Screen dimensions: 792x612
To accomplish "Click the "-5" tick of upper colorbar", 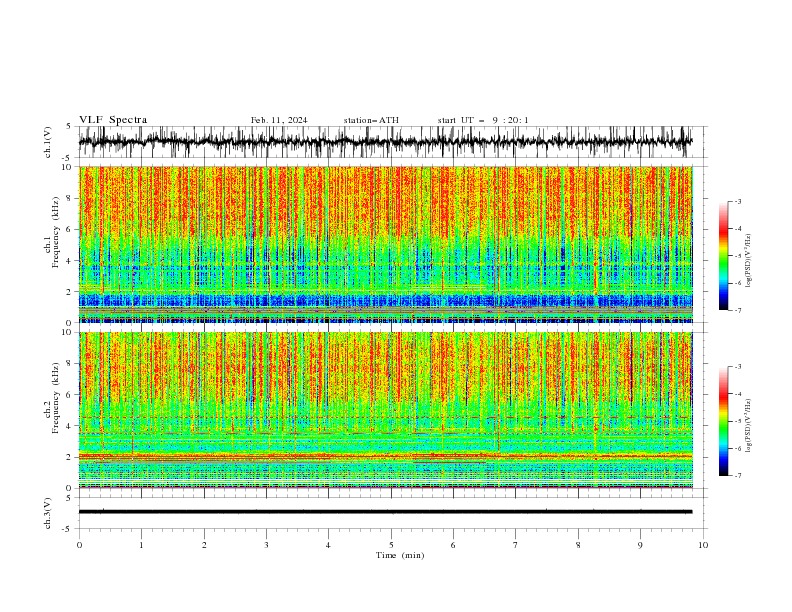I will [x=738, y=256].
